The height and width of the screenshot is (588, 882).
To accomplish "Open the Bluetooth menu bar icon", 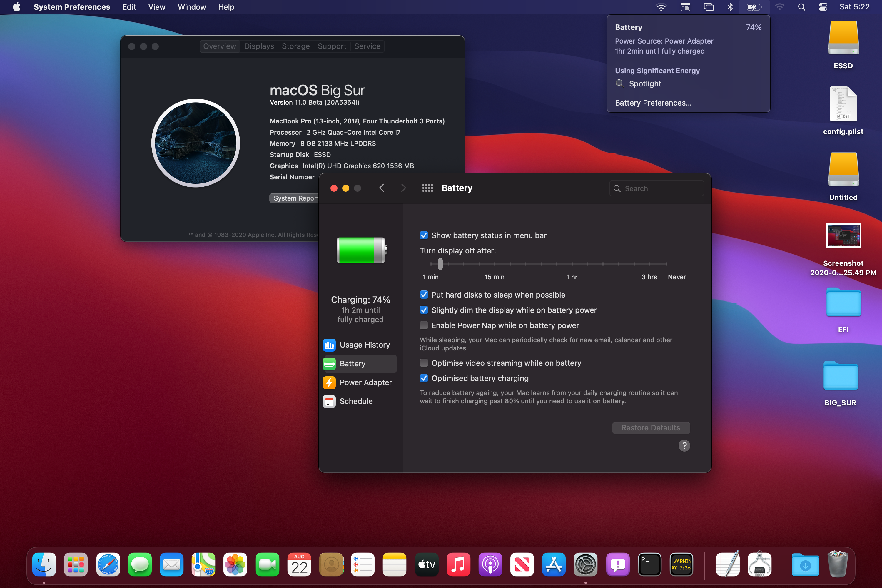I will [730, 7].
